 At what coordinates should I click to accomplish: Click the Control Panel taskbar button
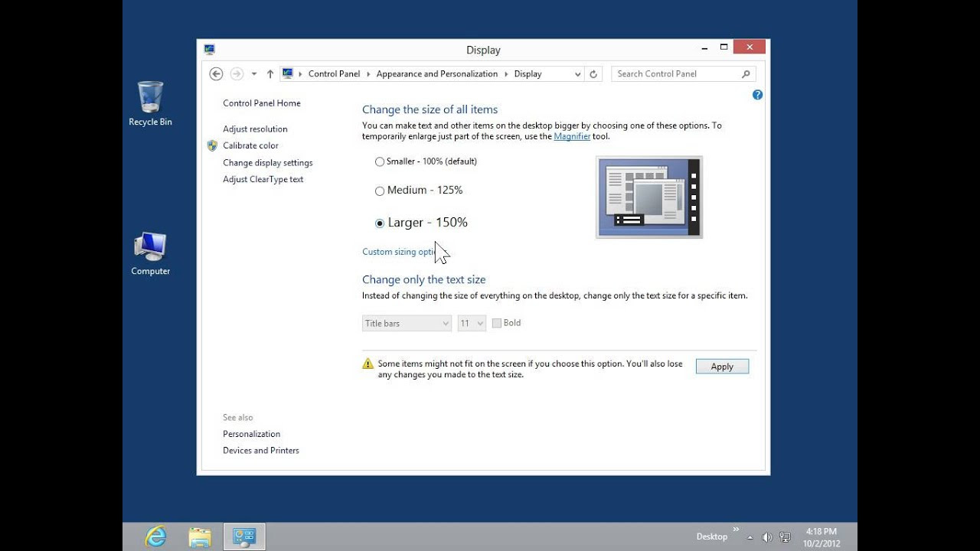click(244, 537)
